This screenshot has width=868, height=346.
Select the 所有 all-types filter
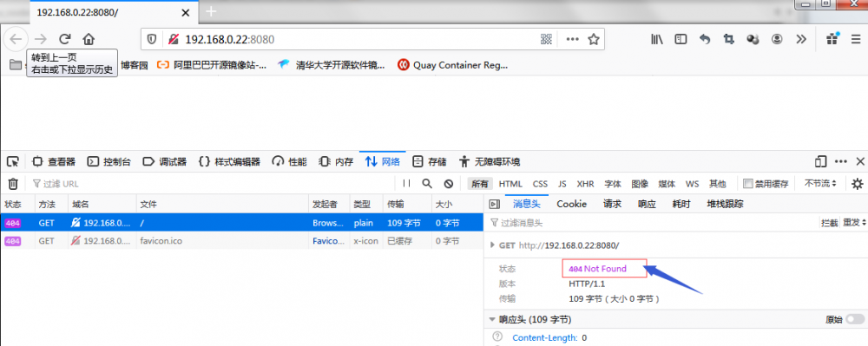[480, 184]
